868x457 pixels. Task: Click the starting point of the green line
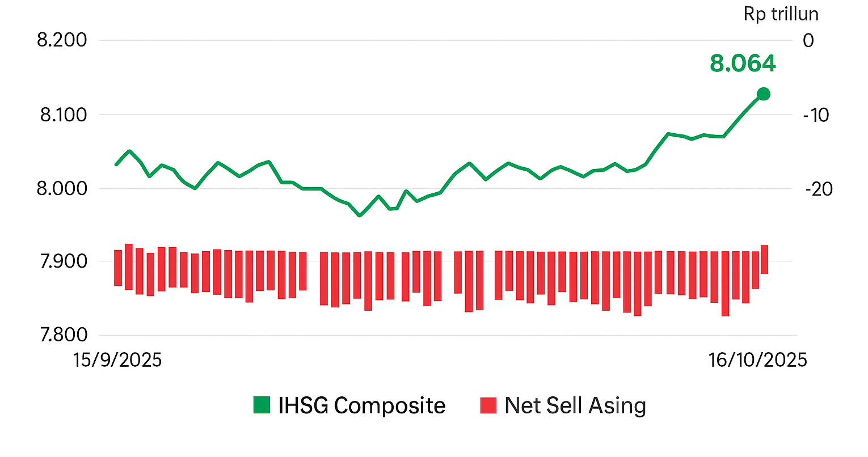[x=116, y=164]
